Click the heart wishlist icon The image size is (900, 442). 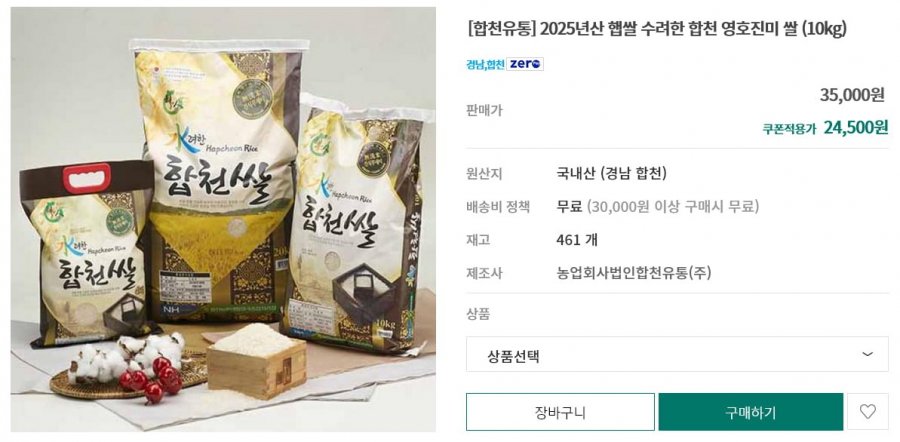click(867, 412)
